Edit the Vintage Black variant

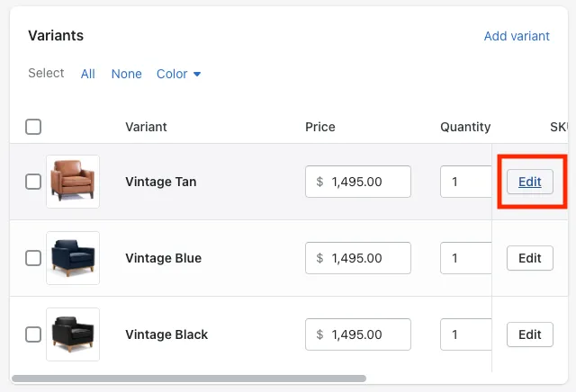530,334
